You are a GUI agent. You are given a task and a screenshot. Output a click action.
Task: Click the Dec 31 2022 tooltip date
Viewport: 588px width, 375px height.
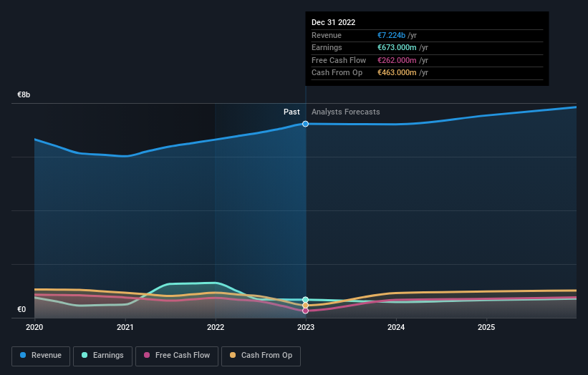click(x=333, y=22)
